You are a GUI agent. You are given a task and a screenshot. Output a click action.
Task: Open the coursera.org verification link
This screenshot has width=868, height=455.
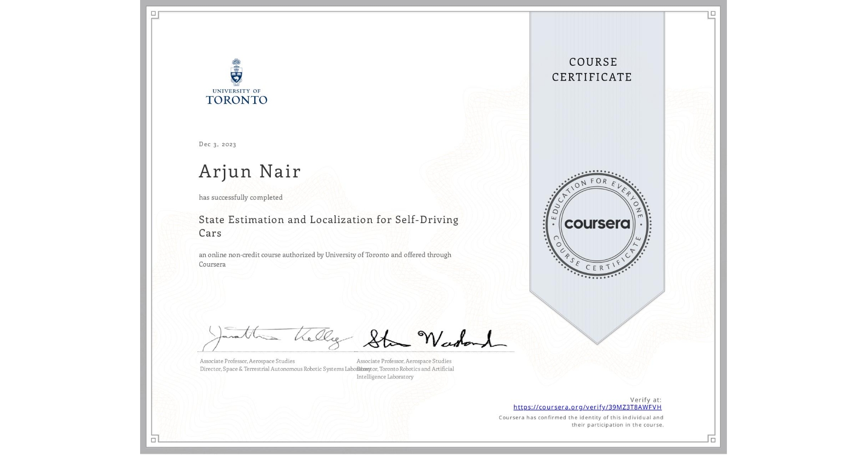(586, 407)
